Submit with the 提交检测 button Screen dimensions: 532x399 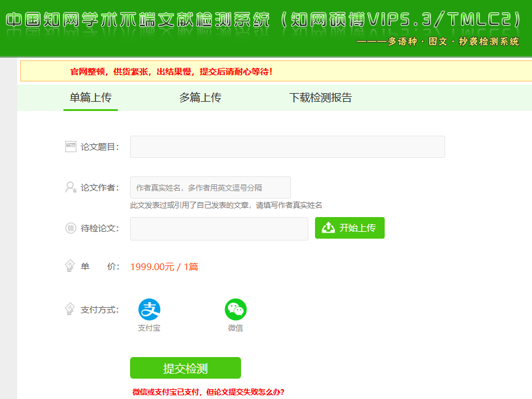tap(186, 368)
